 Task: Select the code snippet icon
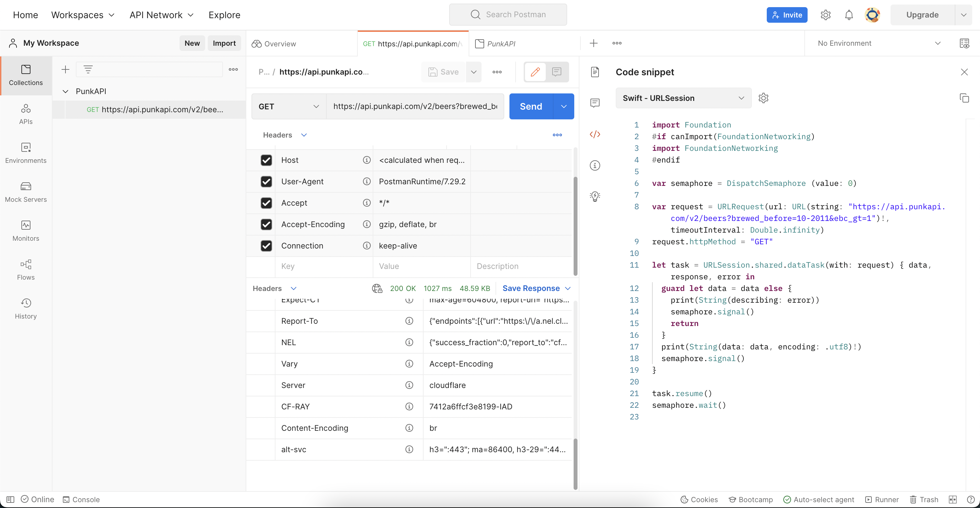click(595, 134)
